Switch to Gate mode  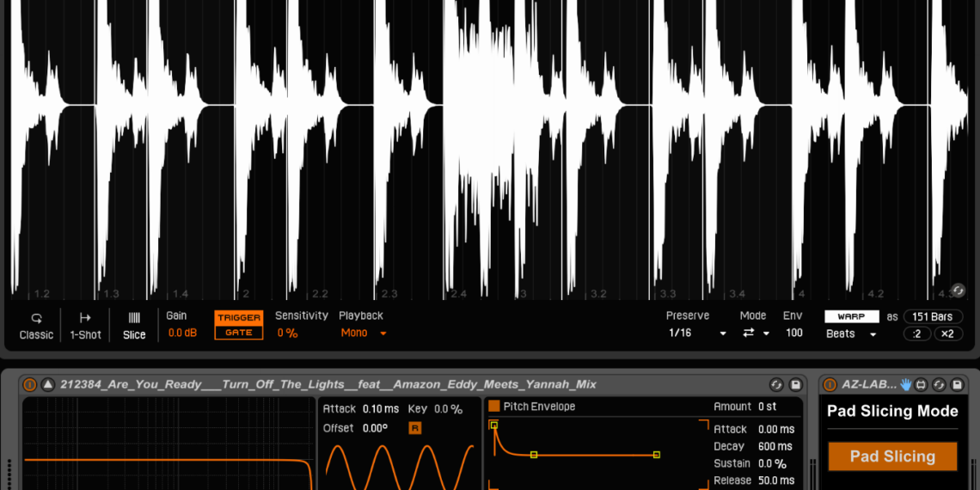click(x=239, y=333)
